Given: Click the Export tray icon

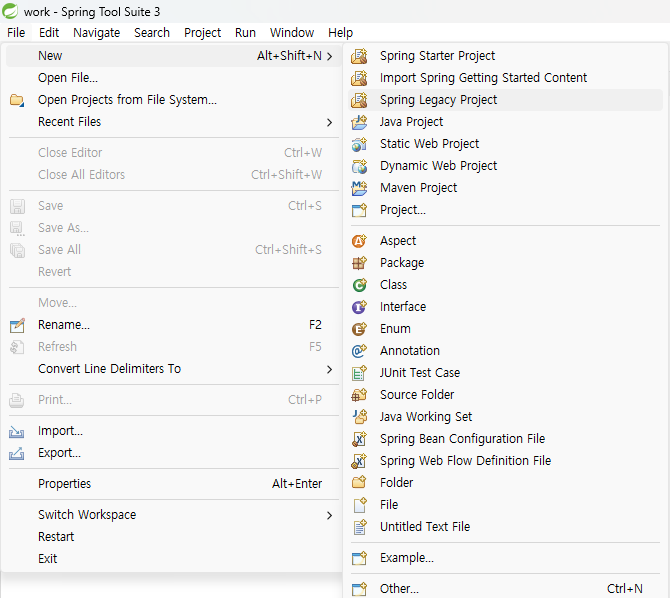Looking at the screenshot, I should (x=17, y=454).
